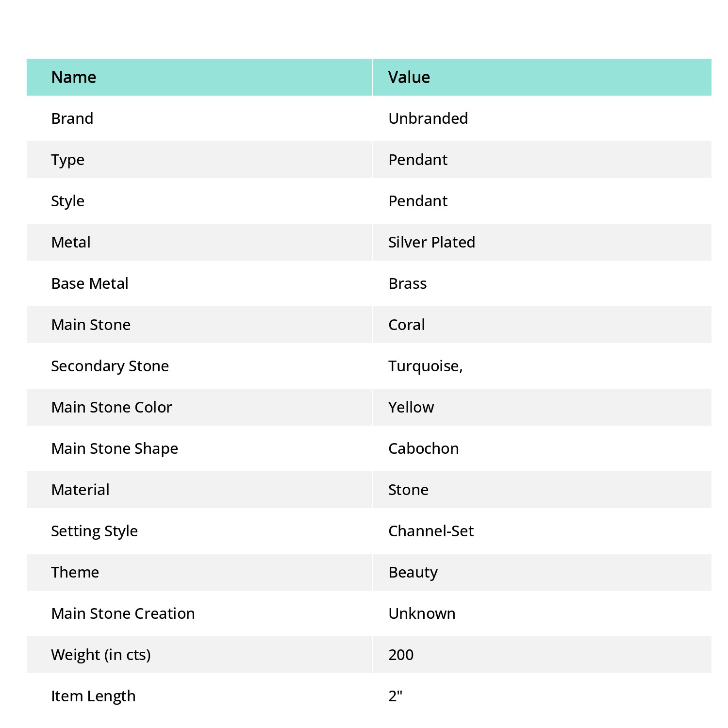Click the Coral value cell
This screenshot has width=728, height=728.
[x=407, y=325]
